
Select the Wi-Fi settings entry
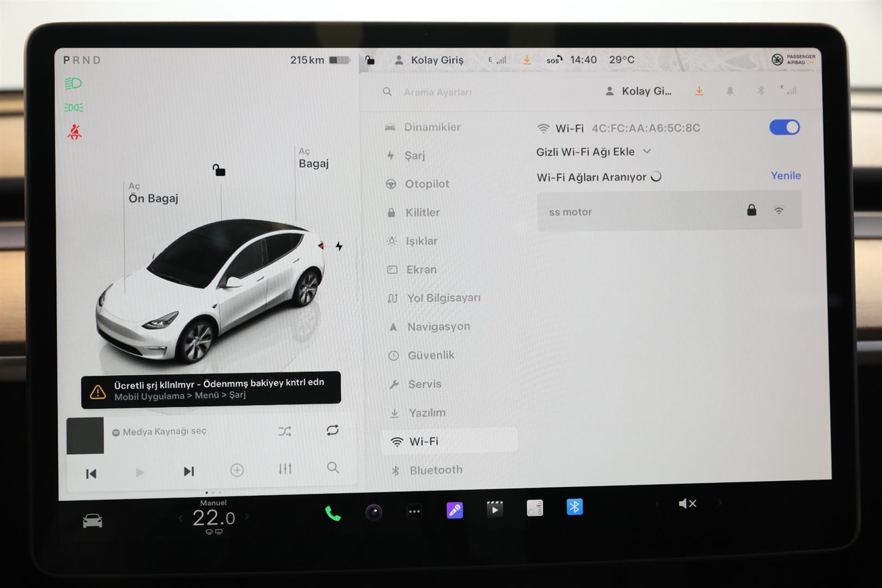(449, 441)
